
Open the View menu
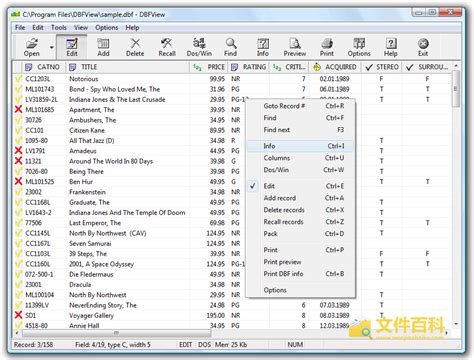point(81,28)
